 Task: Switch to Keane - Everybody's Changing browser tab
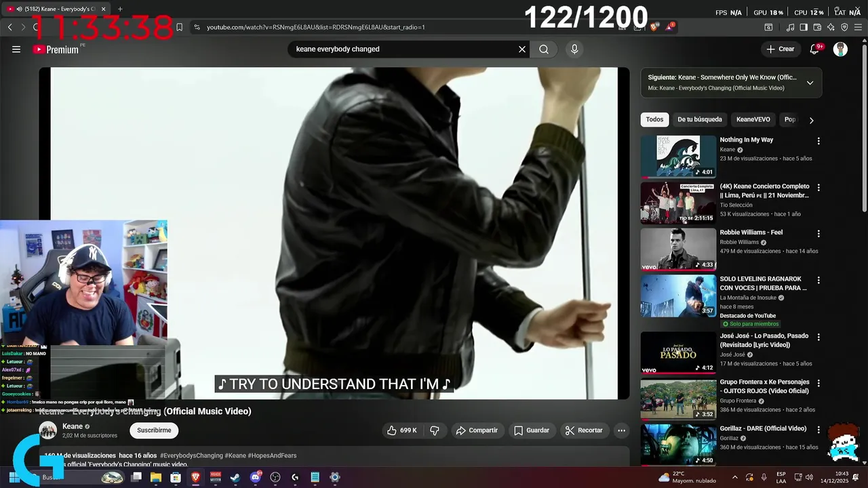(x=56, y=9)
